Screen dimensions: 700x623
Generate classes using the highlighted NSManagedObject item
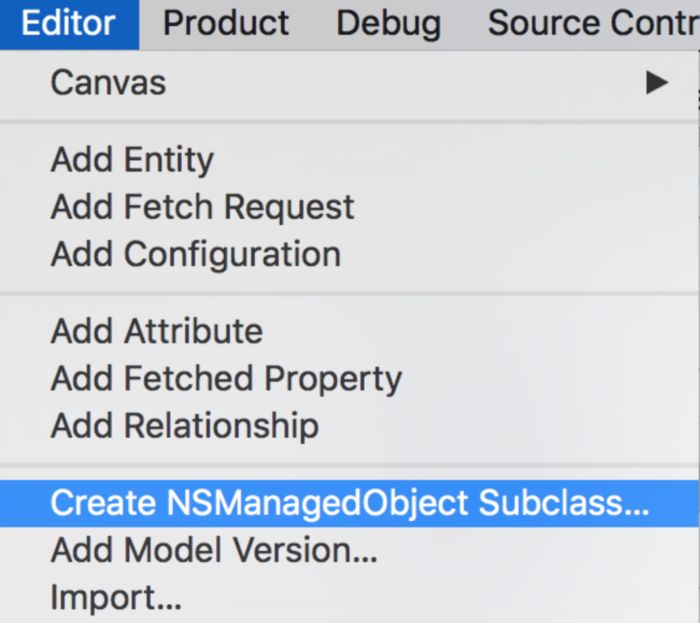tap(349, 503)
